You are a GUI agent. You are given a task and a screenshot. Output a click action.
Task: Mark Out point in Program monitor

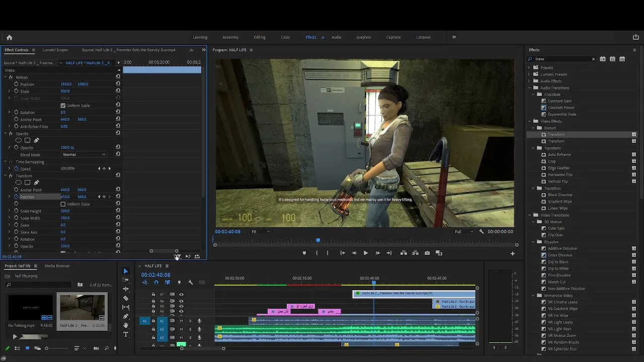[x=328, y=253]
